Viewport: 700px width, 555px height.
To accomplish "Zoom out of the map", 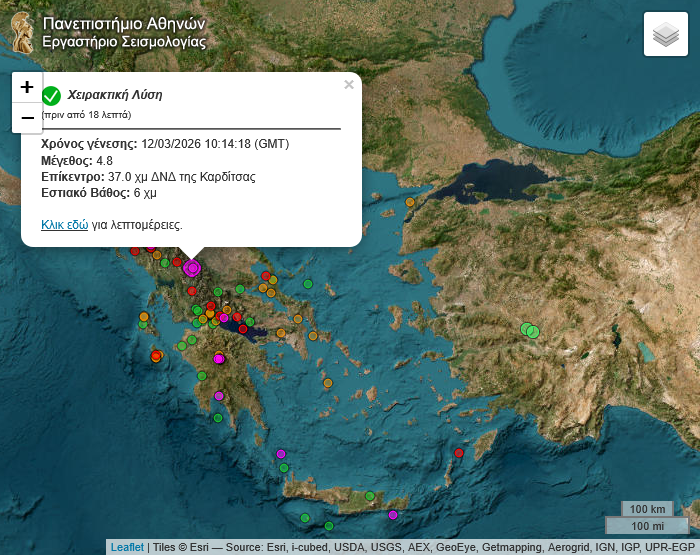I will click(x=27, y=118).
